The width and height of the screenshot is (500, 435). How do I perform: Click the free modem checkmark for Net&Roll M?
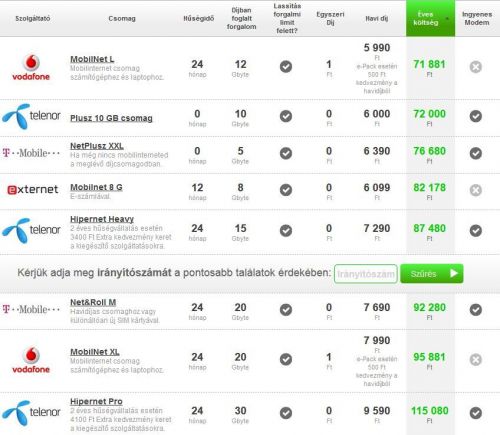476,310
